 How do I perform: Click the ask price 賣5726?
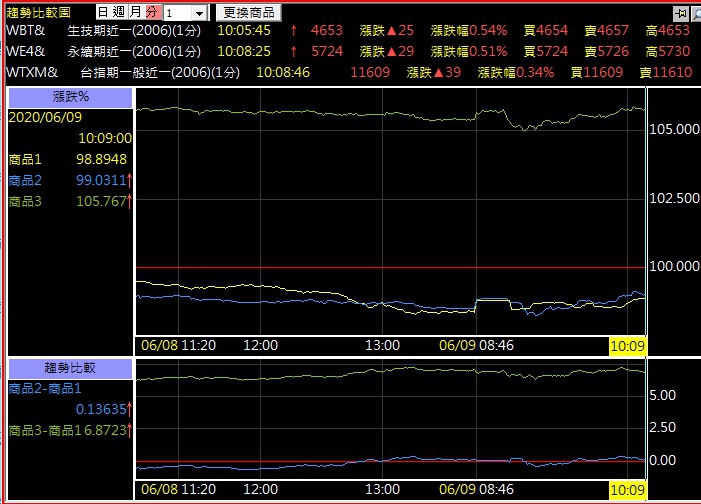pos(607,51)
